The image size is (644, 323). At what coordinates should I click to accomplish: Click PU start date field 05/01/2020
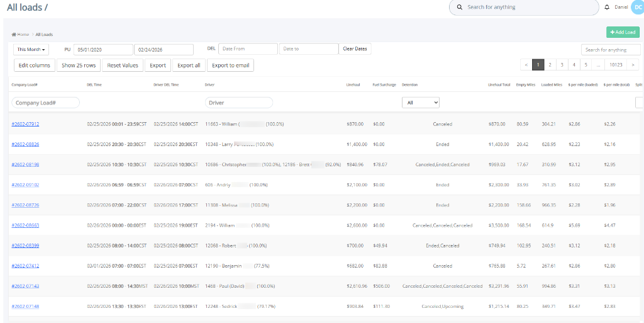tap(103, 49)
